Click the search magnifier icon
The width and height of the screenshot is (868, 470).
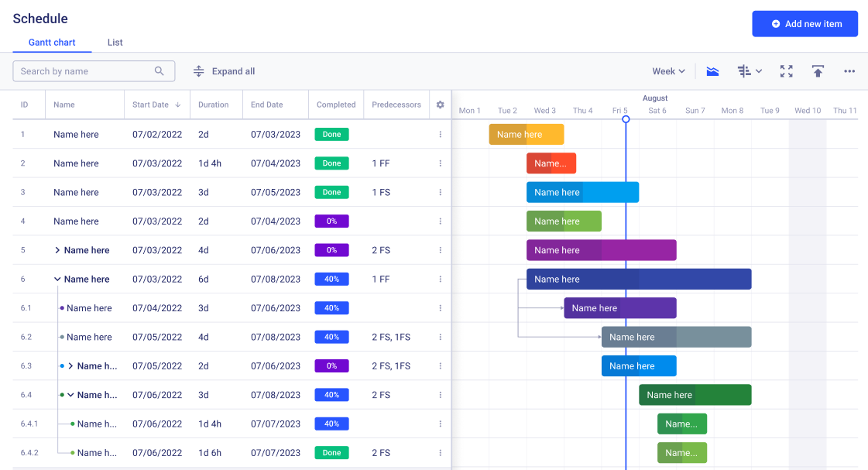coord(160,70)
